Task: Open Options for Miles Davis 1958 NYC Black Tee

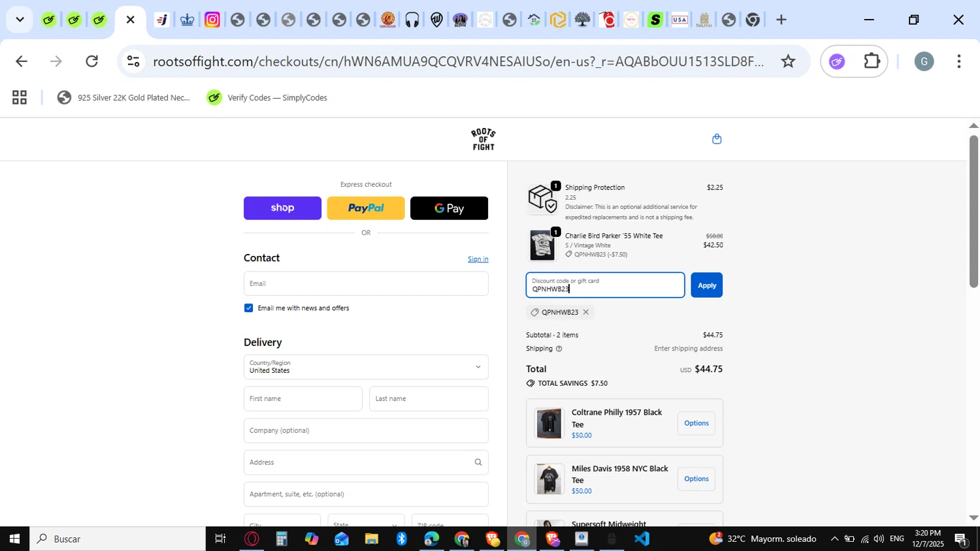Action: click(x=696, y=479)
